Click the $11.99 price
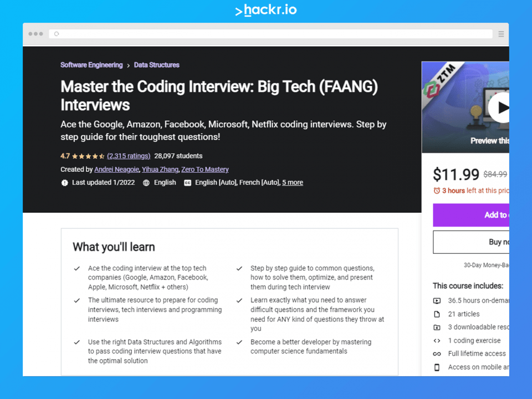Image resolution: width=532 pixels, height=399 pixels. (x=456, y=175)
